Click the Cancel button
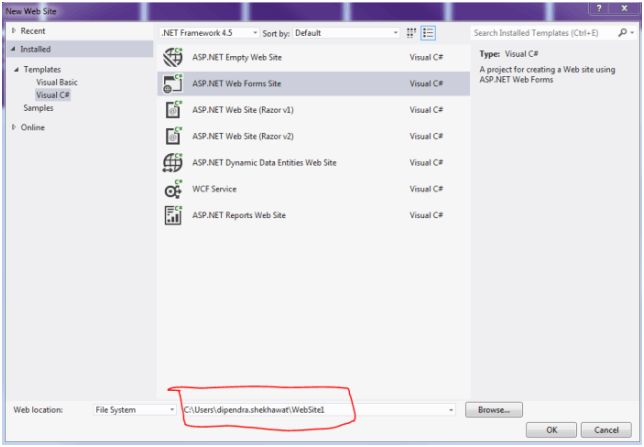Viewport: 644px width, 447px height. [x=606, y=430]
